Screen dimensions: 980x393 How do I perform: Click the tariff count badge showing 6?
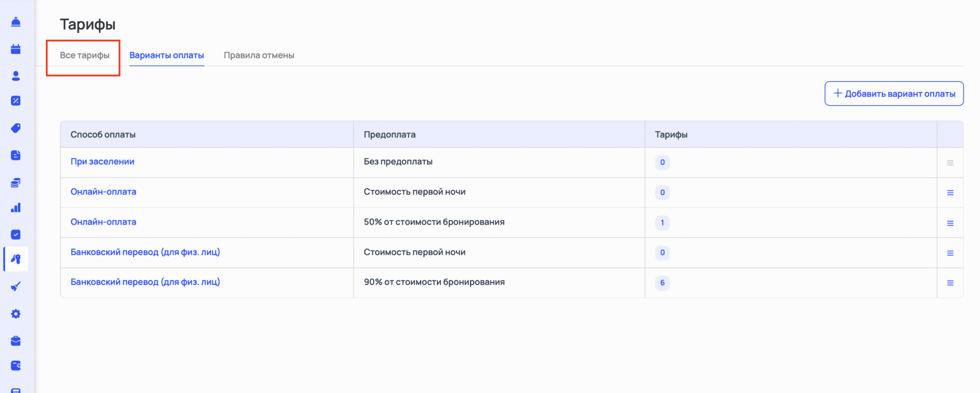[x=662, y=283]
